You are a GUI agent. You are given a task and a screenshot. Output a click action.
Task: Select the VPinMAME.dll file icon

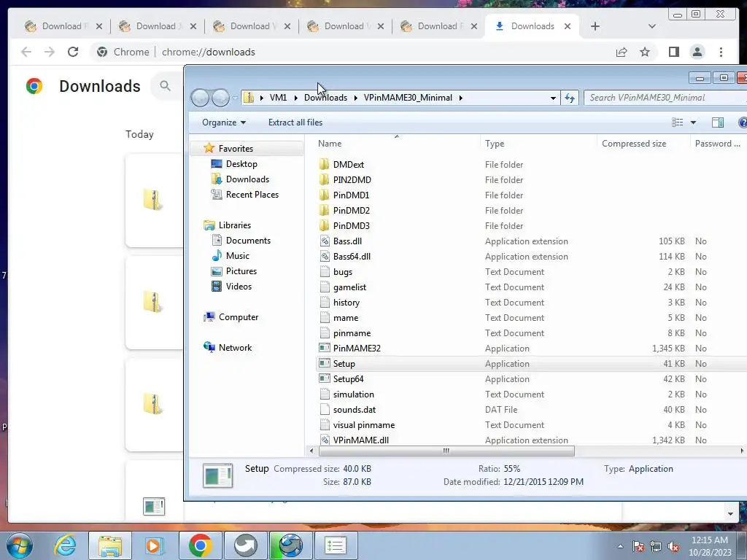[x=325, y=440]
